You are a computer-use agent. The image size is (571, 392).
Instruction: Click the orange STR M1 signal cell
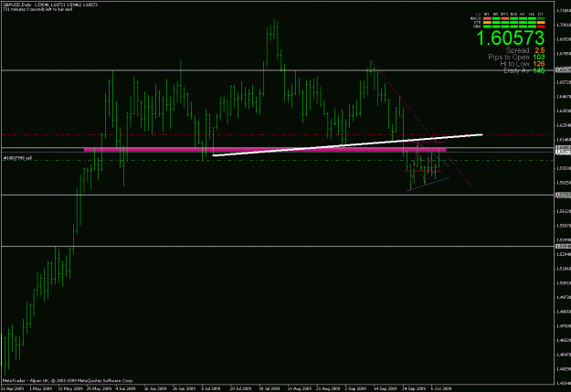click(487, 22)
